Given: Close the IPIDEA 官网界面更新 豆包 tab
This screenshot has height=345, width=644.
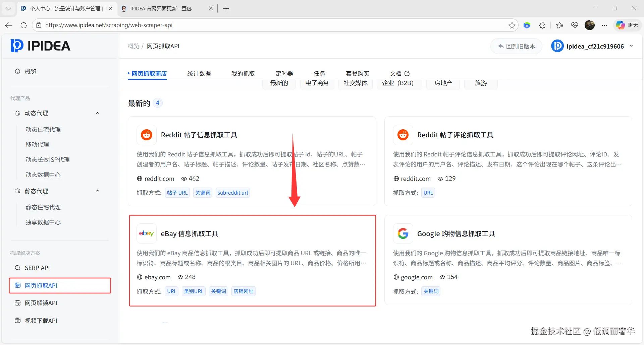Looking at the screenshot, I should [211, 9].
